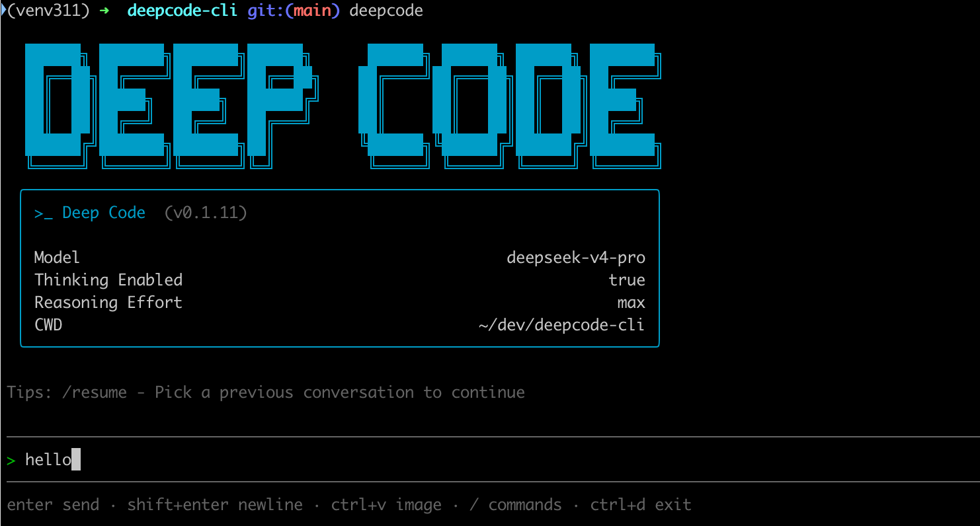Click the Model label
Image resolution: width=980 pixels, height=526 pixels.
click(x=57, y=257)
